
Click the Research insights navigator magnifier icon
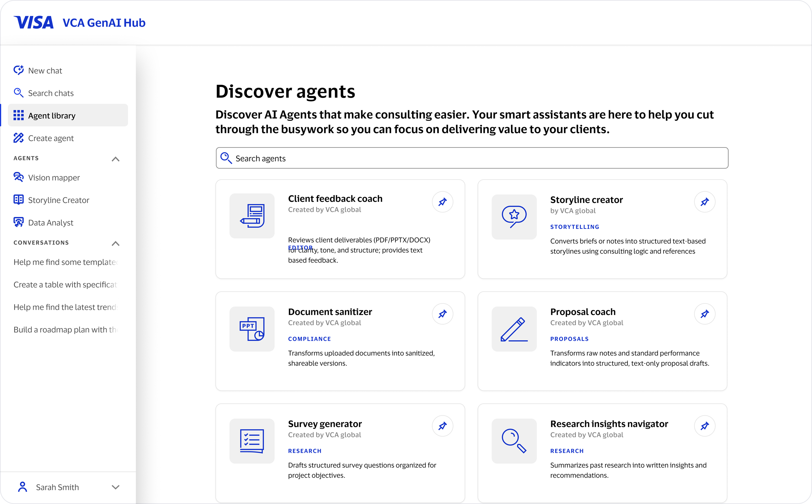(514, 441)
